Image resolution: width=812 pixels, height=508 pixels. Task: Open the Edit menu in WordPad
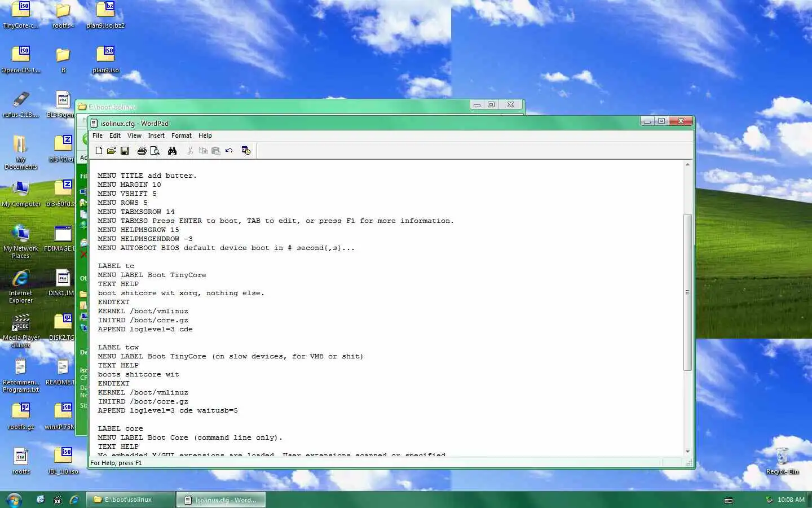point(115,135)
